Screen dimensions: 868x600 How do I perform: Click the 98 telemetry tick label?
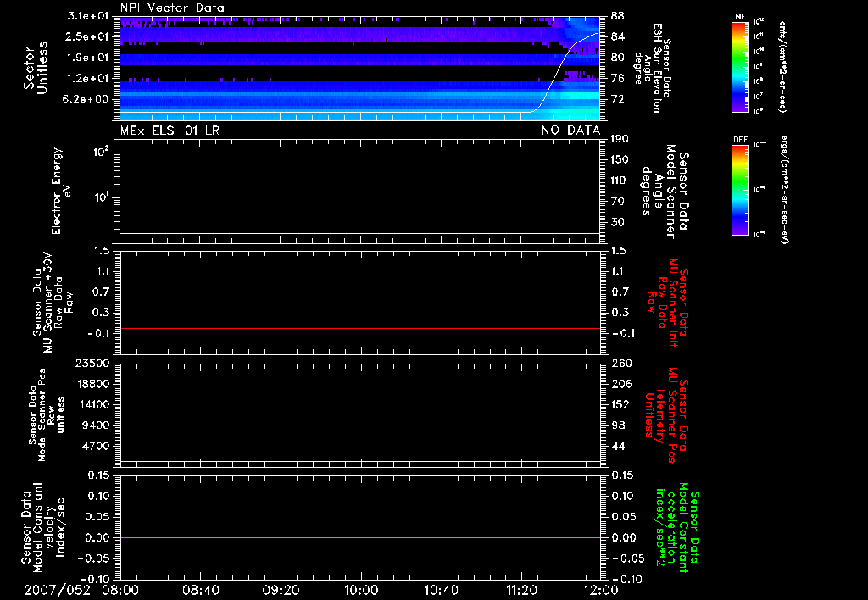pyautogui.click(x=618, y=425)
